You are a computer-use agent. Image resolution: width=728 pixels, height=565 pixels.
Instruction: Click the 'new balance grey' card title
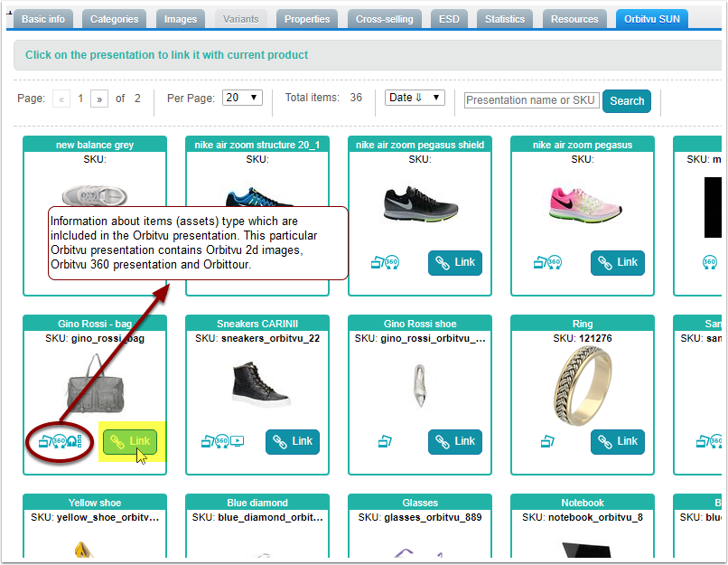click(95, 145)
